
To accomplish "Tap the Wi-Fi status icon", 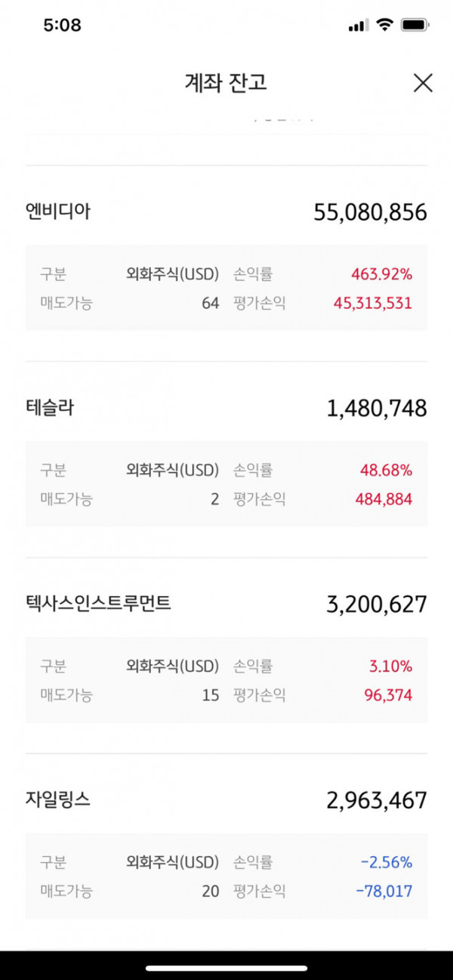I will [385, 25].
